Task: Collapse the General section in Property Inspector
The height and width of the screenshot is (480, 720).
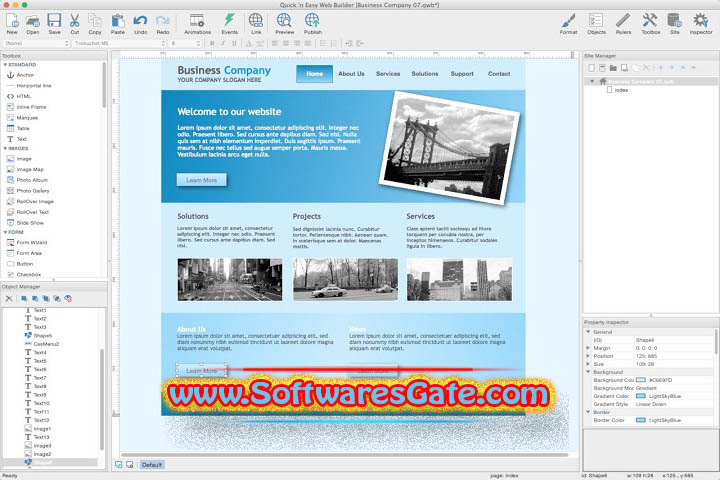Action: (588, 332)
